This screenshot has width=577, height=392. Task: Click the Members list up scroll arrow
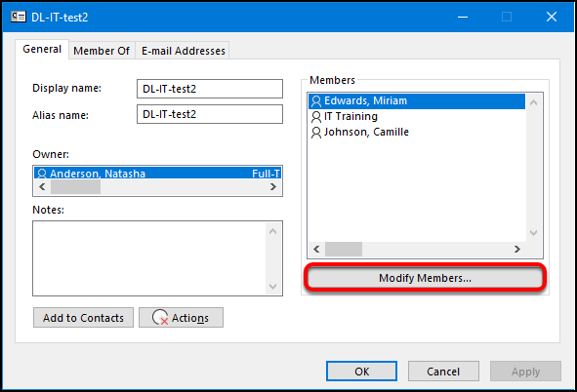click(x=534, y=102)
